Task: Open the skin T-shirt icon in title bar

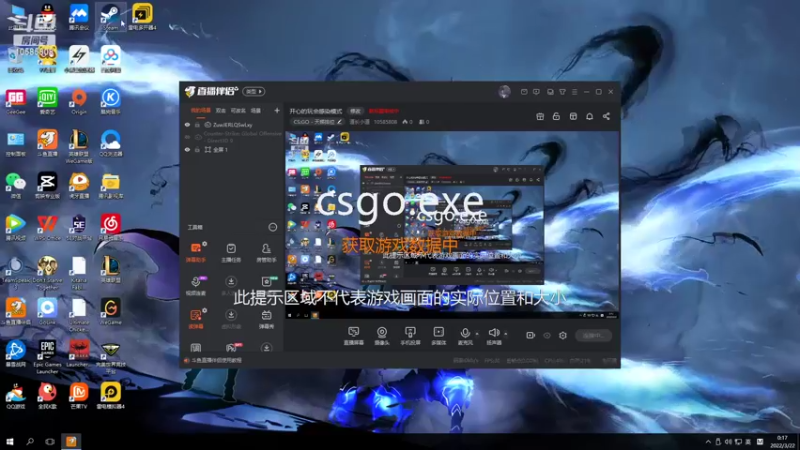Action: [562, 92]
